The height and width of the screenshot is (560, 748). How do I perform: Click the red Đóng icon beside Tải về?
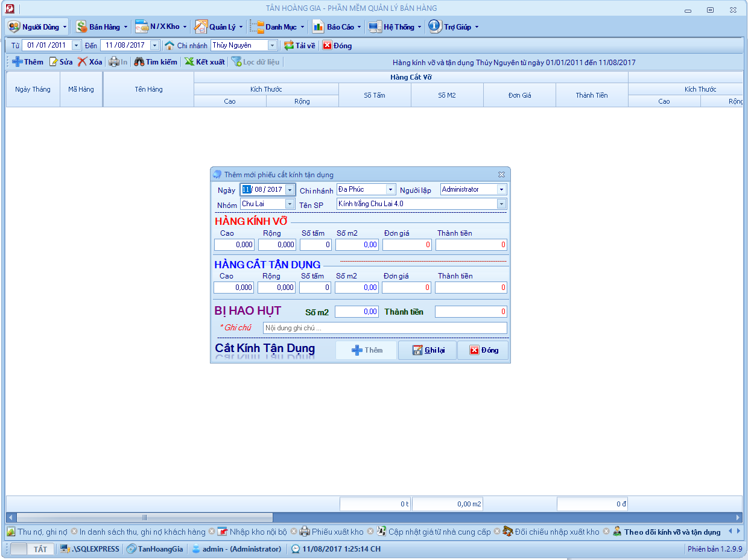point(327,46)
